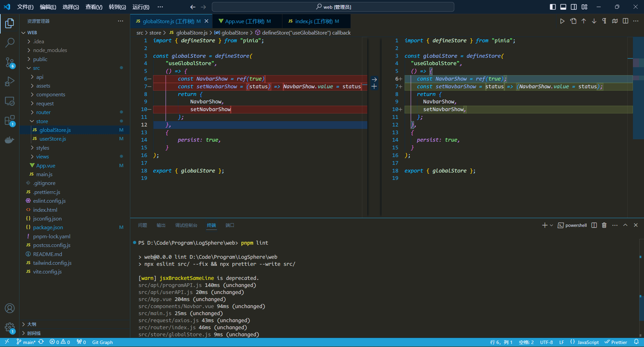This screenshot has height=347, width=644.
Task: Switch to App.vue working tree tab
Action: (248, 21)
